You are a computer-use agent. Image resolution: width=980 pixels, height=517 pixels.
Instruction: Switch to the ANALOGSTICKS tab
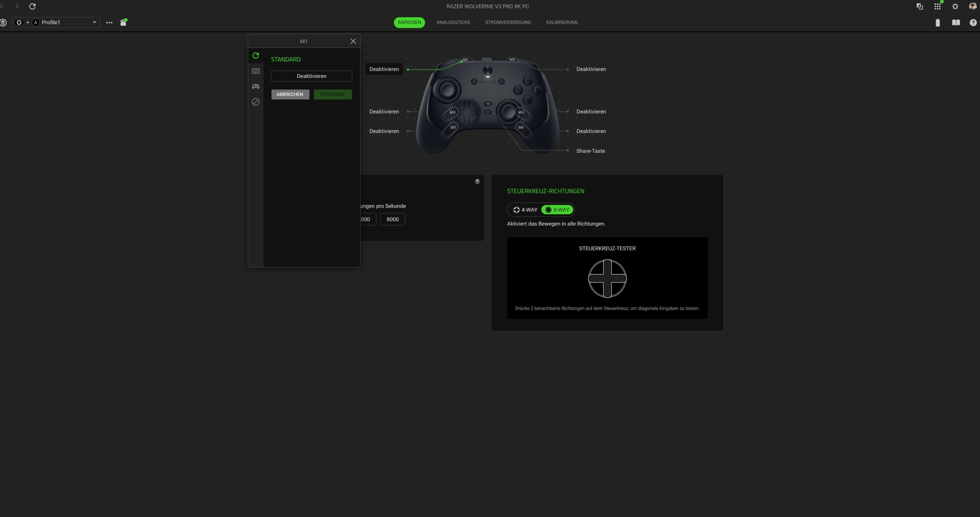453,23
